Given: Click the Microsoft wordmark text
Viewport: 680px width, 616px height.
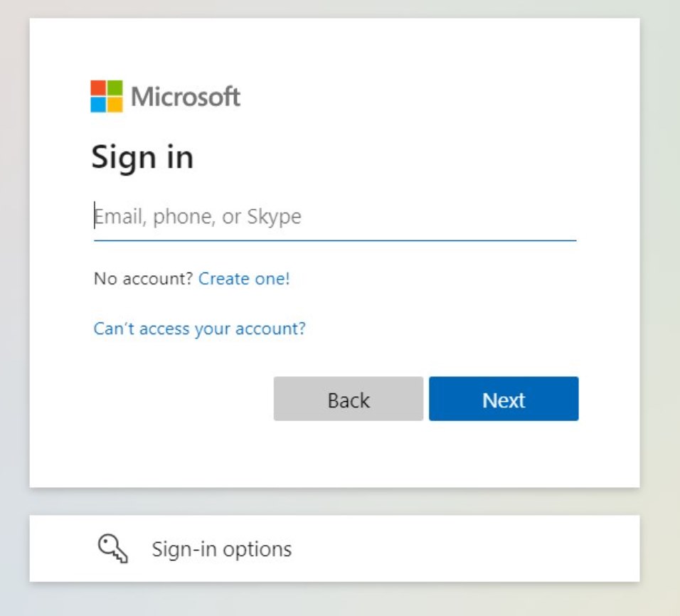Looking at the screenshot, I should (186, 96).
